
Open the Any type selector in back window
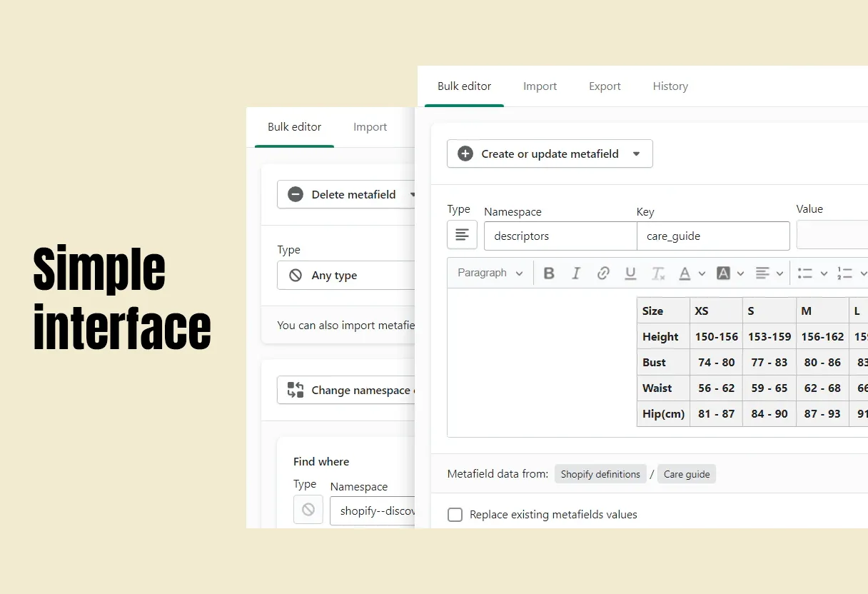(347, 275)
